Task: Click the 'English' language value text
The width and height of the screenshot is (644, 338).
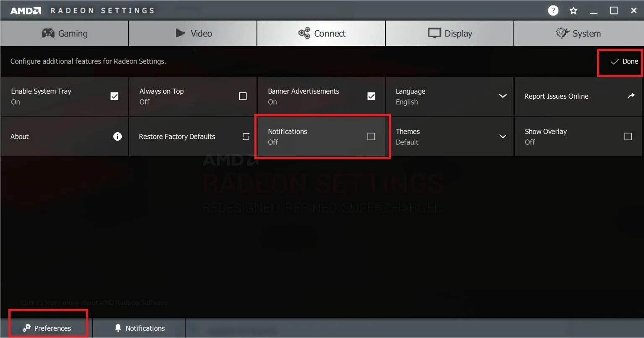Action: tap(407, 102)
